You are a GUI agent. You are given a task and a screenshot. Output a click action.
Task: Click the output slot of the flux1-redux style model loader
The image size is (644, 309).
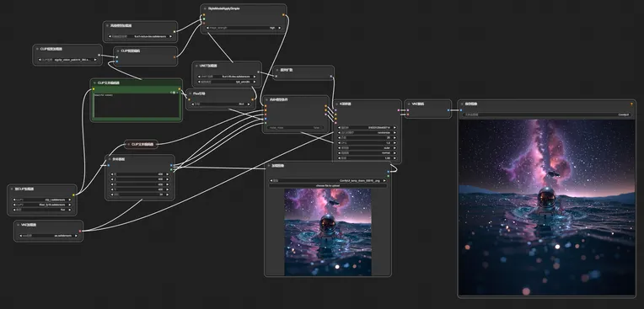174,31
